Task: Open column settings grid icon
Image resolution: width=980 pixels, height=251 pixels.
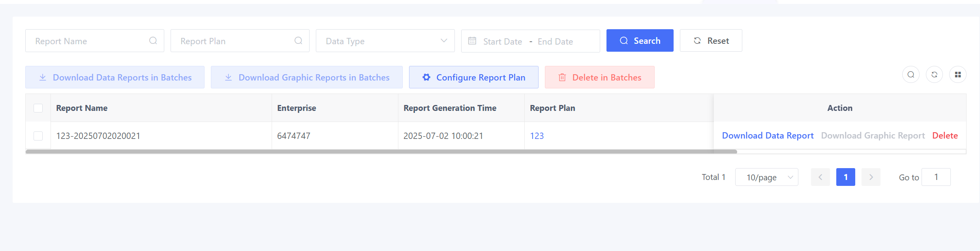Action: (958, 75)
